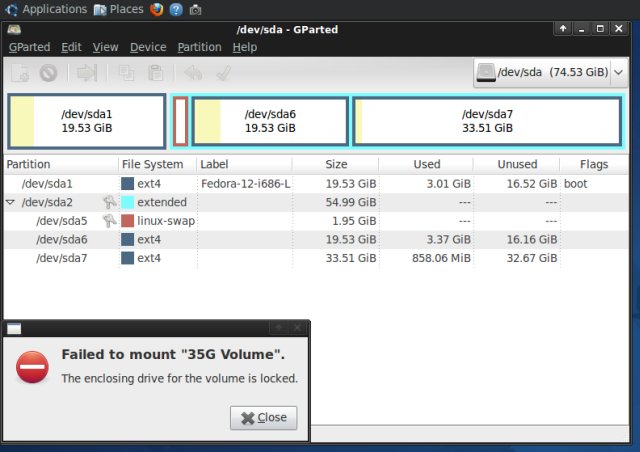Open the /dev/sda device selector dropdown
This screenshot has height=452, width=640.
pos(551,73)
